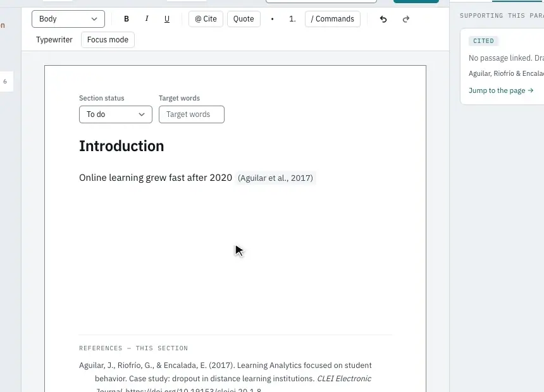The width and height of the screenshot is (544, 392).
Task: Toggle italic formatting
Action: [147, 19]
